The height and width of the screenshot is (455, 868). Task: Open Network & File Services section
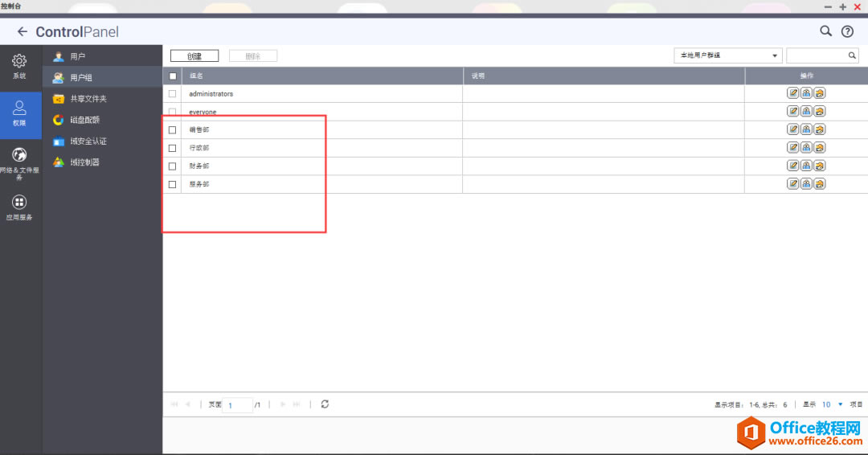click(19, 163)
